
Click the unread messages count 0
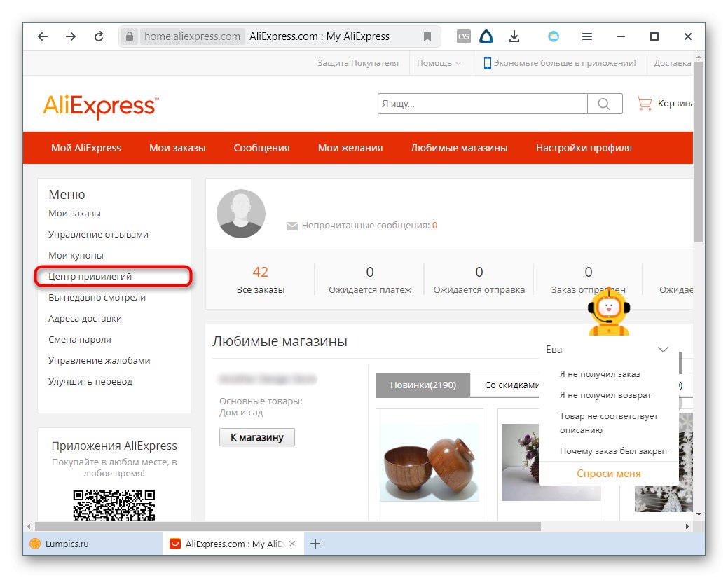[434, 225]
